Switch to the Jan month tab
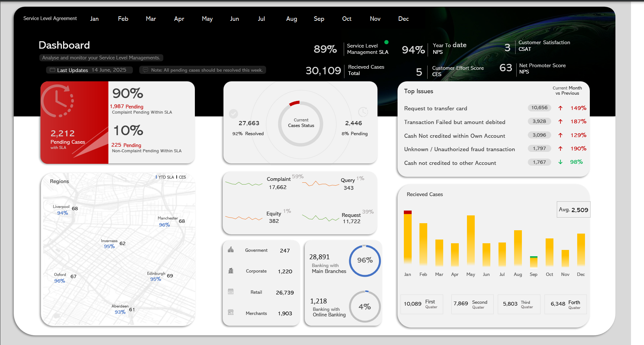Image resolution: width=644 pixels, height=345 pixels. [x=94, y=19]
